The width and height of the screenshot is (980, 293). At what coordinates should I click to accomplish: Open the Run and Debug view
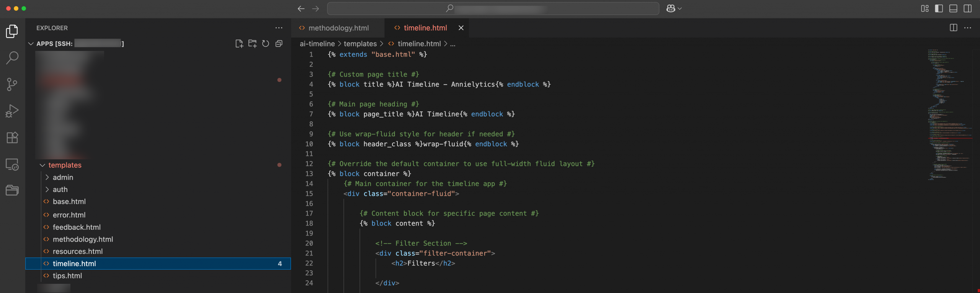tap(12, 111)
